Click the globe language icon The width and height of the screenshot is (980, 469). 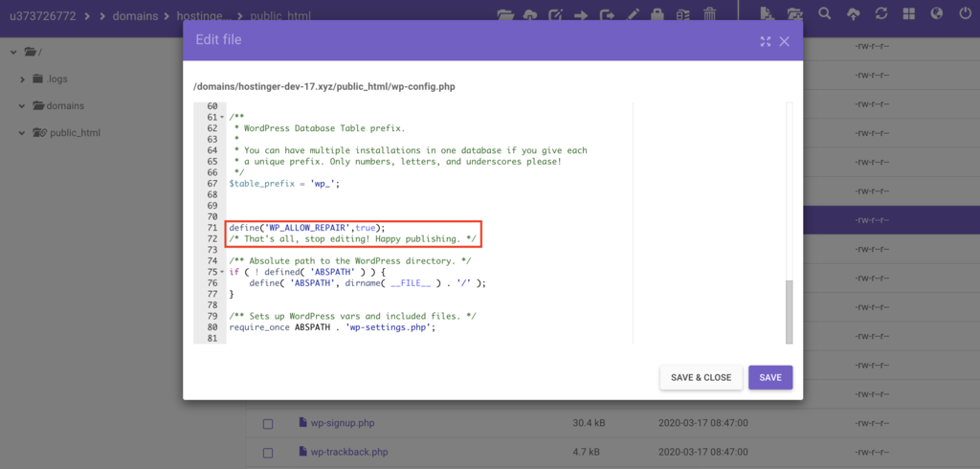pyautogui.click(x=936, y=14)
